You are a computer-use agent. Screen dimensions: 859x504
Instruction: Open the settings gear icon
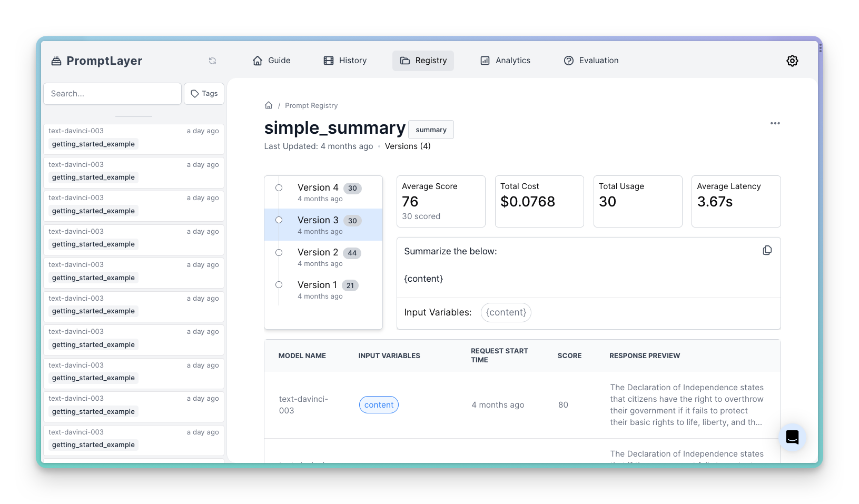coord(792,61)
